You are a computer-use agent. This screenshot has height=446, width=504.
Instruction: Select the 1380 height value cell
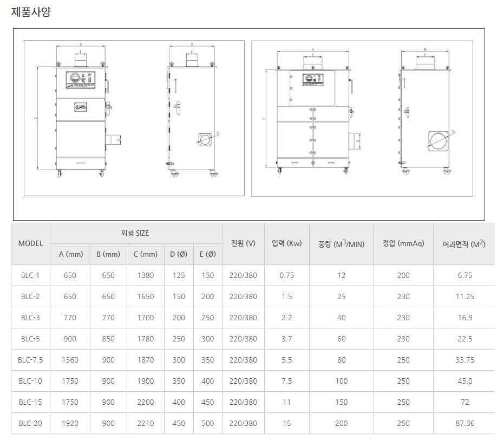click(145, 275)
